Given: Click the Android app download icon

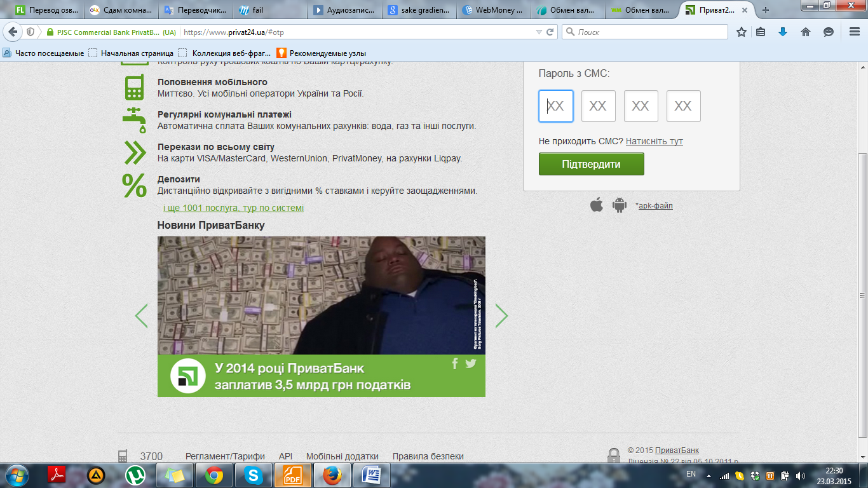Looking at the screenshot, I should (620, 205).
